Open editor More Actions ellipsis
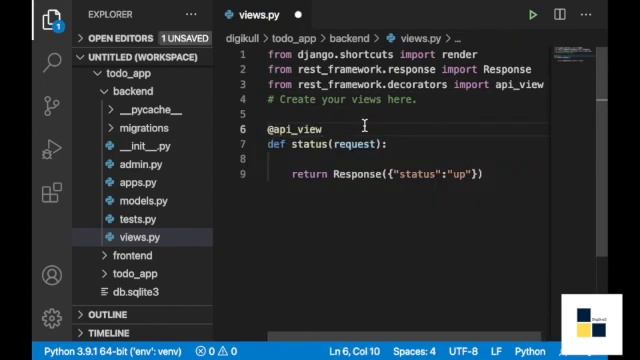 tap(586, 15)
